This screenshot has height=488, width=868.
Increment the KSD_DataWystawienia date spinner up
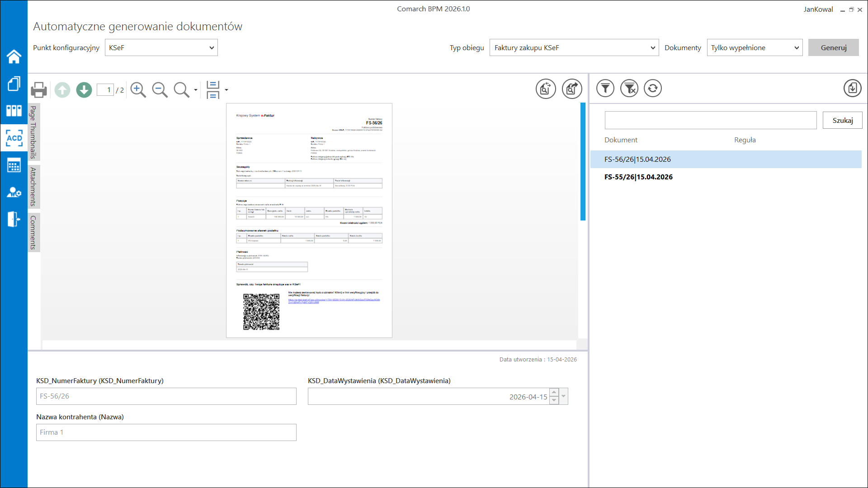tap(554, 392)
